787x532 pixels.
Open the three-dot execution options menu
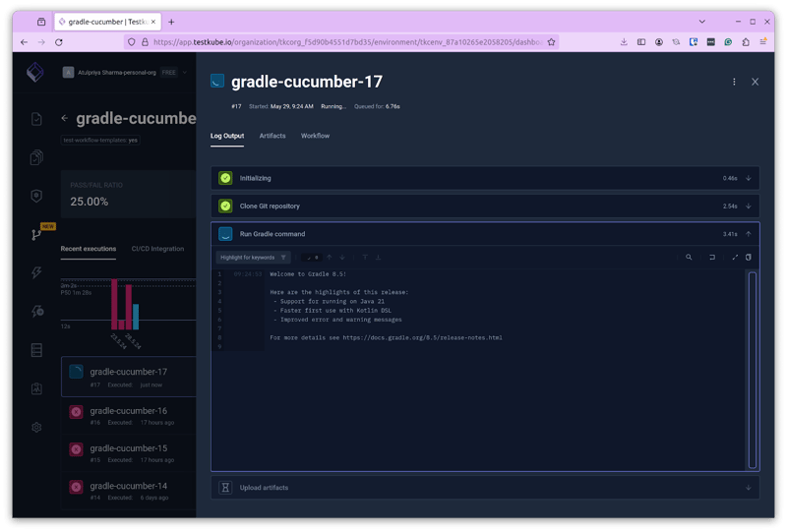734,82
